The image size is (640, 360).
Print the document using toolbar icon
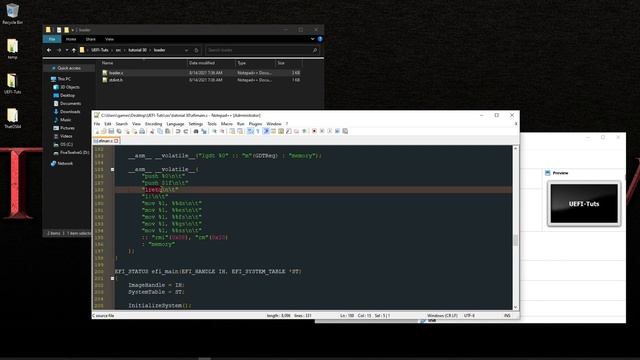[x=142, y=131]
